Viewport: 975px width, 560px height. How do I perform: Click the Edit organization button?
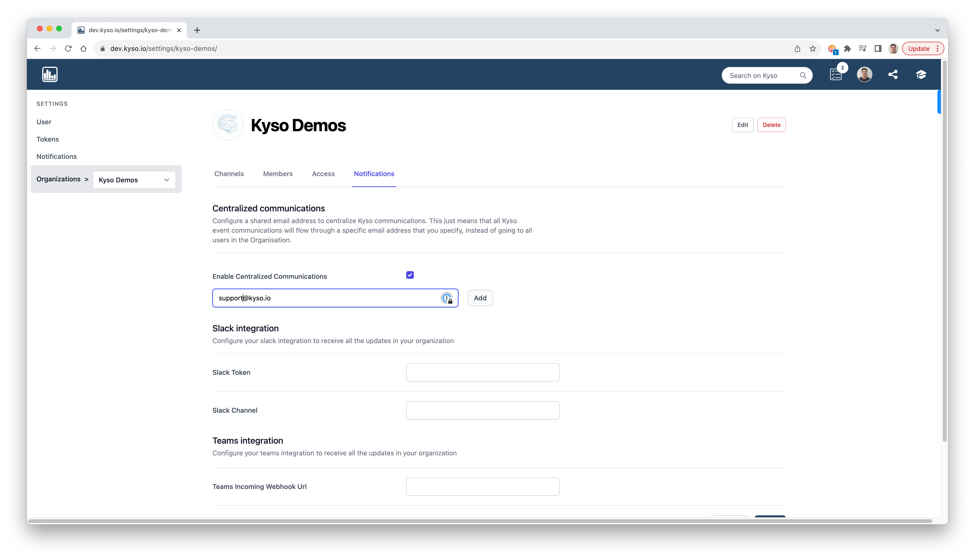pyautogui.click(x=743, y=125)
